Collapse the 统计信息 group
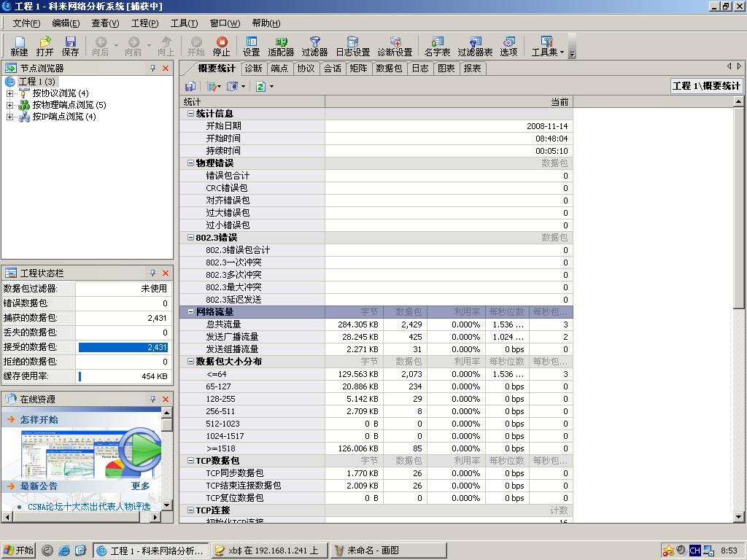 tap(190, 114)
